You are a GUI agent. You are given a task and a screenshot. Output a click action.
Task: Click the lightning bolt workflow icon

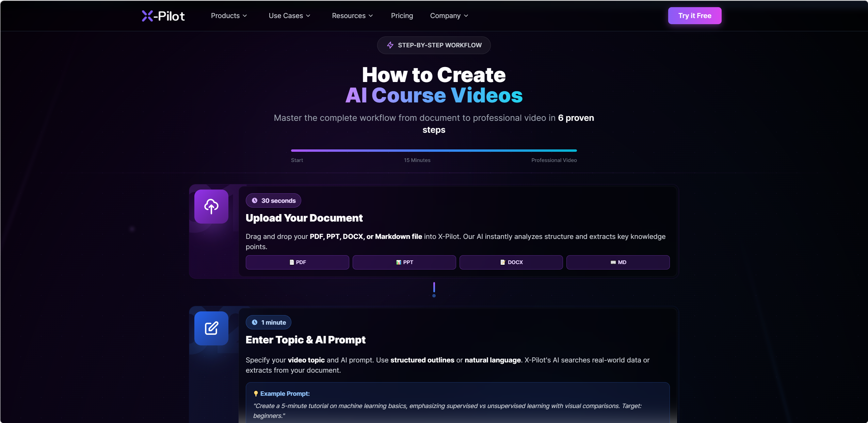[x=390, y=45]
